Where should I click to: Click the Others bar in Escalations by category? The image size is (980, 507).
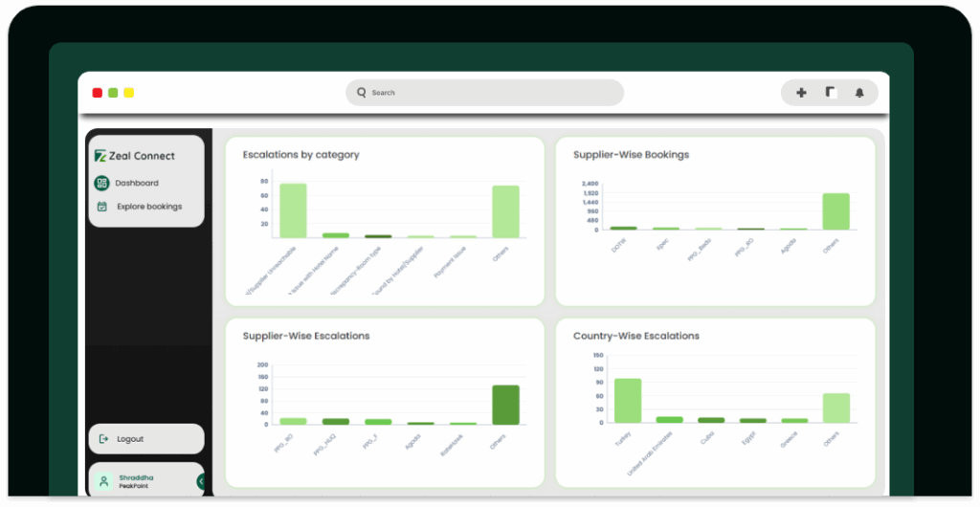505,211
